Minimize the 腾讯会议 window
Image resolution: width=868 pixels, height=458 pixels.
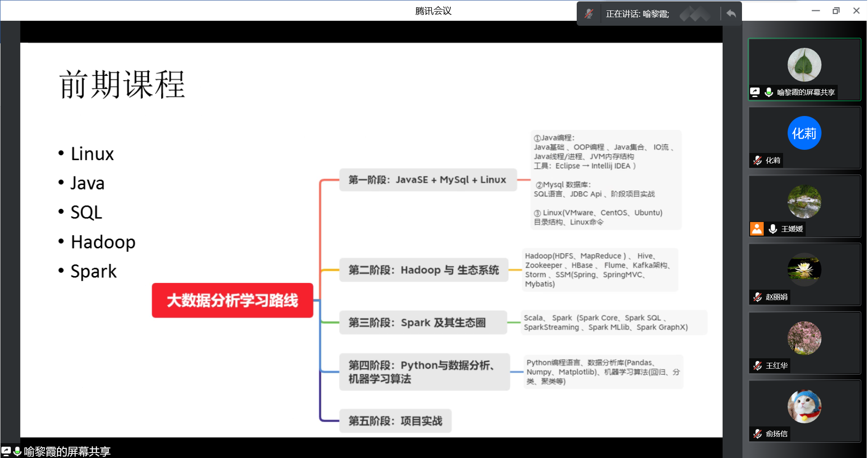click(816, 11)
